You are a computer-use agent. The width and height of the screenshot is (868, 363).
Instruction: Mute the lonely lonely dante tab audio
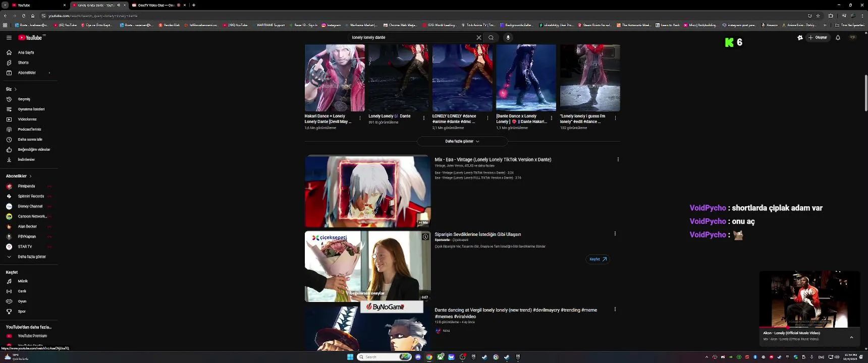coord(119,5)
